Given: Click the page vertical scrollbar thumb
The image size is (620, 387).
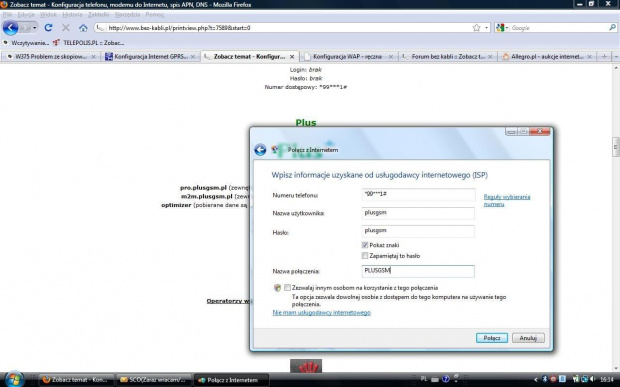Looking at the screenshot, I should (616, 147).
